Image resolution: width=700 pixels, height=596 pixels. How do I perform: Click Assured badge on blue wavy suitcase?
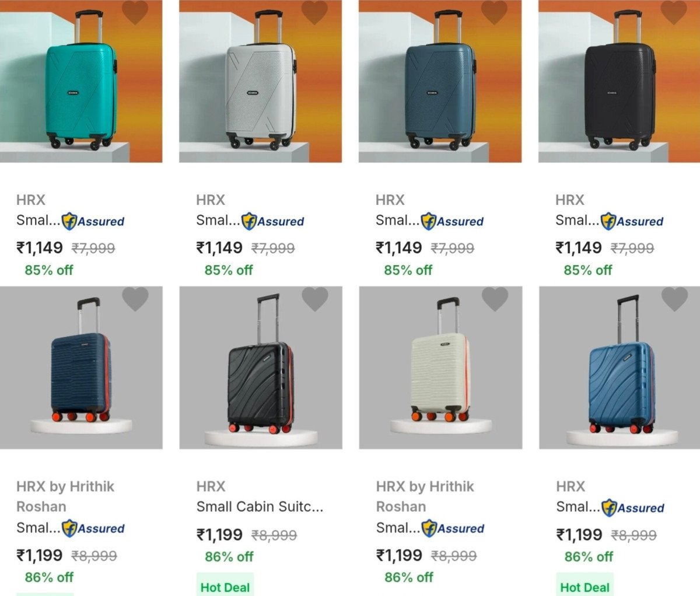tap(633, 508)
